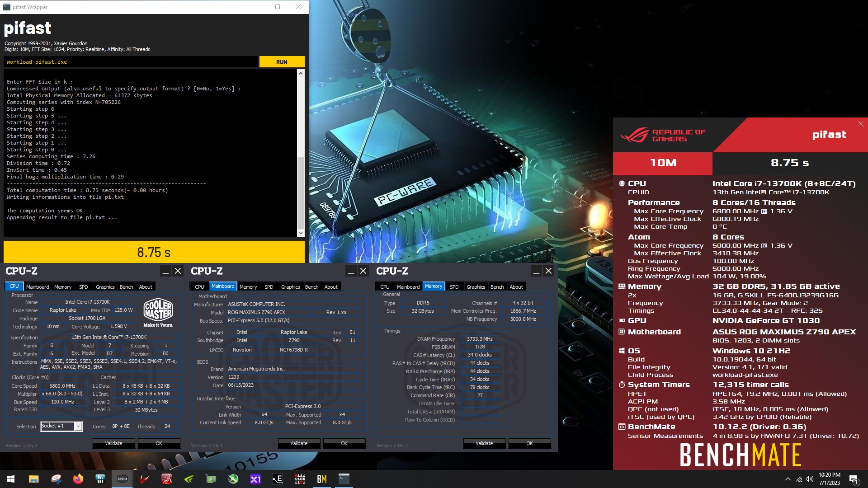This screenshot has width=868, height=488.
Task: Open green globe taskbar icon
Action: tap(233, 479)
